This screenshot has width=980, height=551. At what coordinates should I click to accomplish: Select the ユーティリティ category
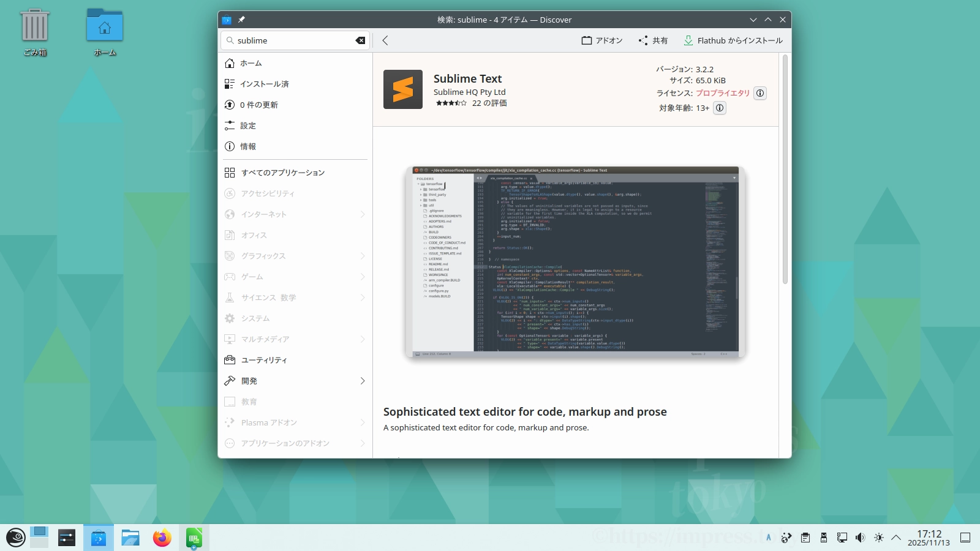click(x=295, y=360)
